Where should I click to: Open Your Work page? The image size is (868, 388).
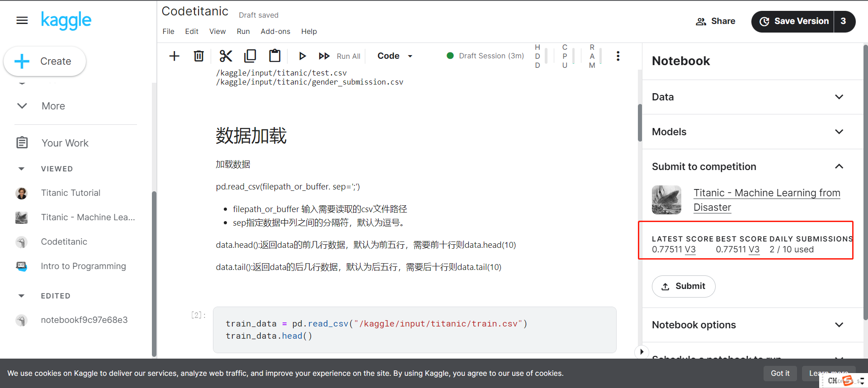click(65, 143)
